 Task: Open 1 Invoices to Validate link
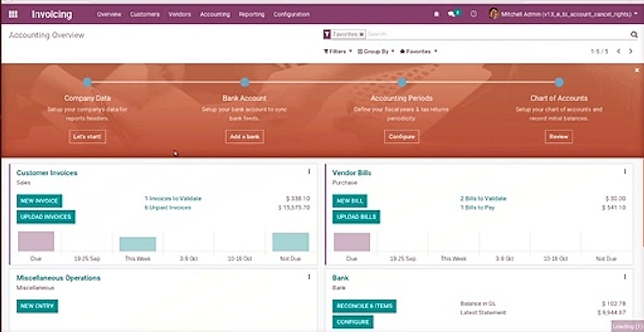(173, 198)
